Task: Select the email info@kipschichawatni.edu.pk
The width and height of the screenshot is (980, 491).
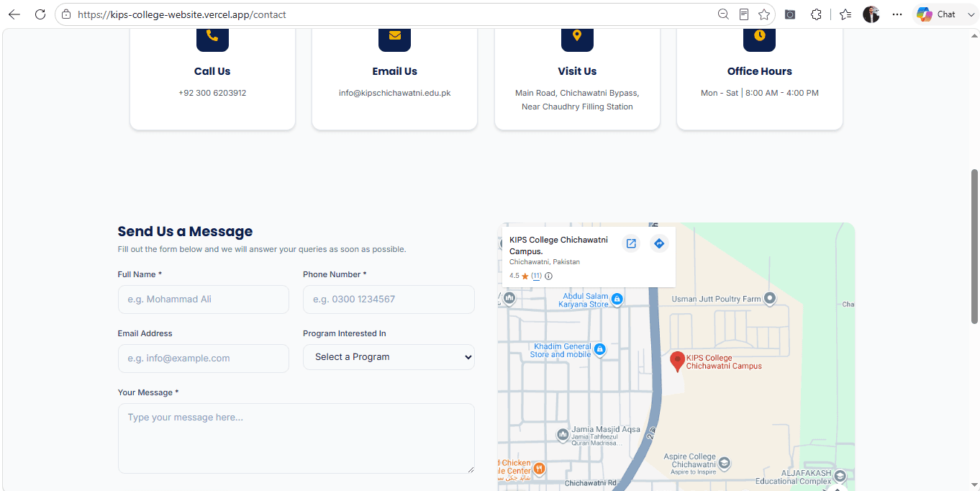Action: pyautogui.click(x=394, y=93)
